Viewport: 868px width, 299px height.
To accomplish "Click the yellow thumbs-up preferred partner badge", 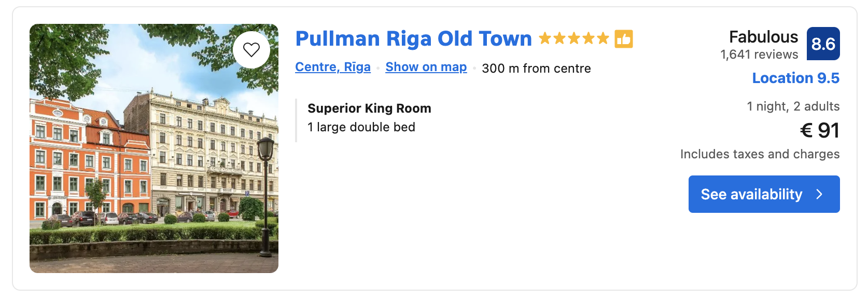I will pos(624,39).
